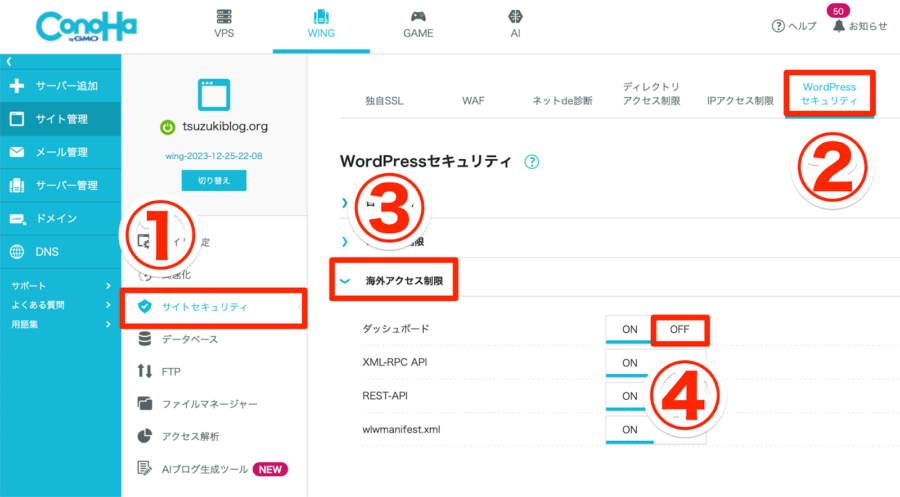Click the DNS globe icon
Screen dimensions: 900x497
coord(17,251)
